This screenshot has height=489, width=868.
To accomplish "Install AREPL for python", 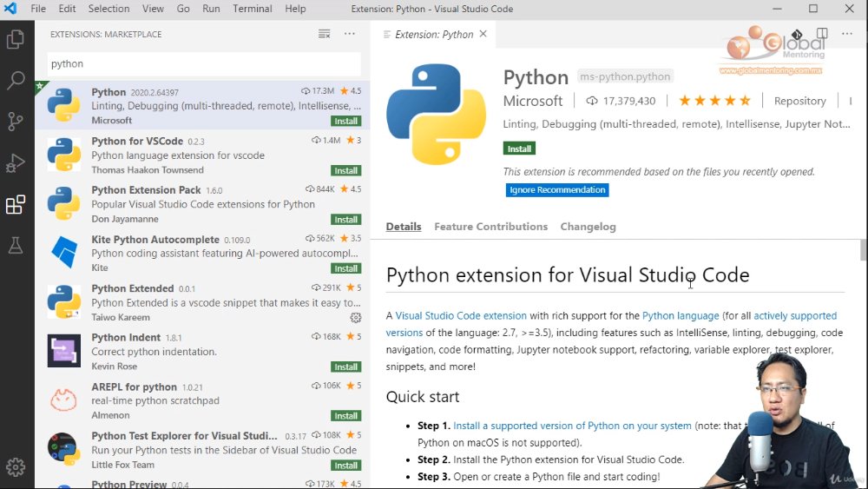I will pos(346,416).
